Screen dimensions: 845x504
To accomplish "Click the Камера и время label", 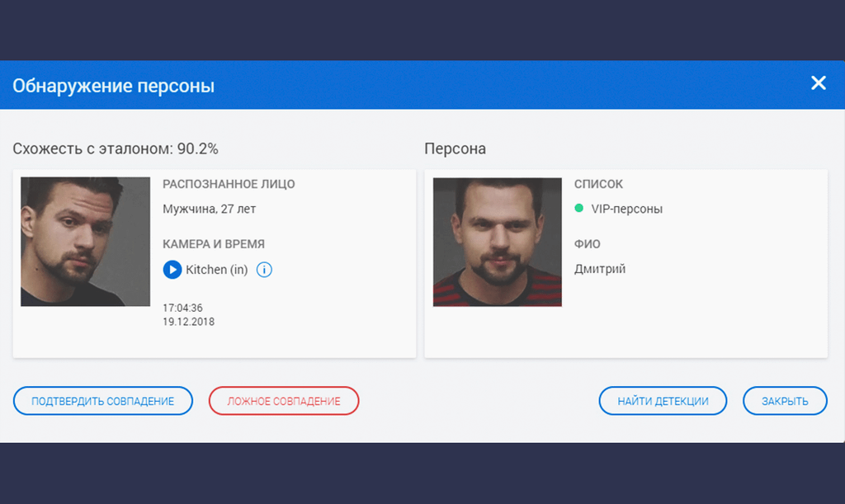I will coord(214,244).
